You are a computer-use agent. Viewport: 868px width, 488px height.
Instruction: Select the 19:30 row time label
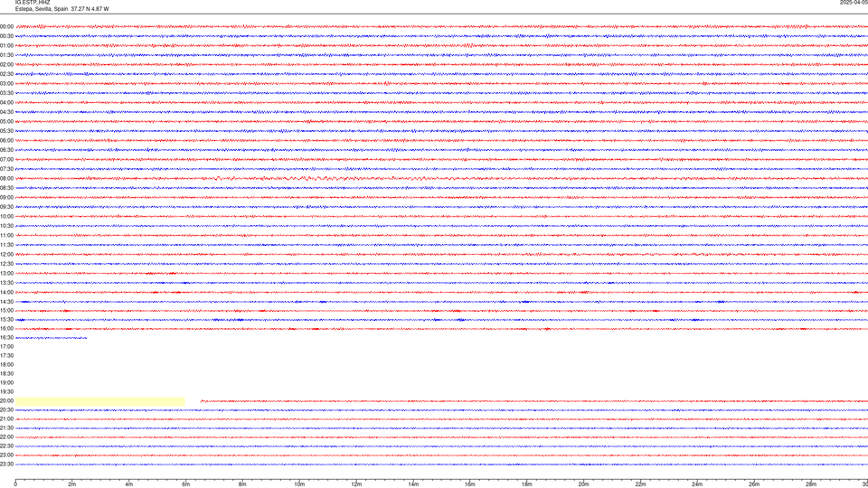tap(6, 391)
